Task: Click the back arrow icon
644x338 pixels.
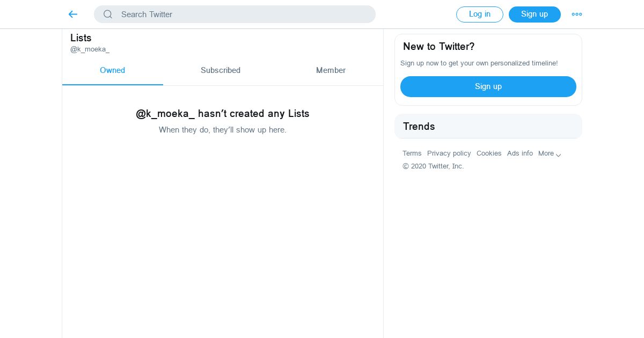Action: tap(73, 14)
